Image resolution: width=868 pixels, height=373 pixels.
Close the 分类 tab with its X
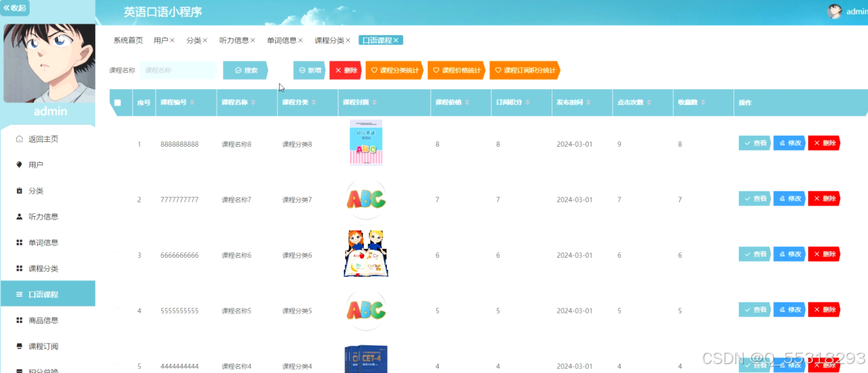[205, 40]
